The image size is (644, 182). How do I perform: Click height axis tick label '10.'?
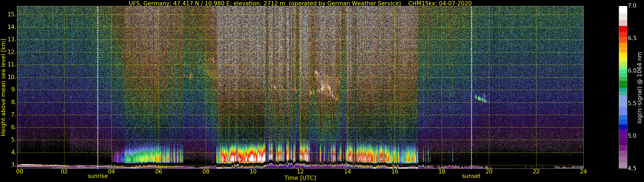pyautogui.click(x=12, y=77)
